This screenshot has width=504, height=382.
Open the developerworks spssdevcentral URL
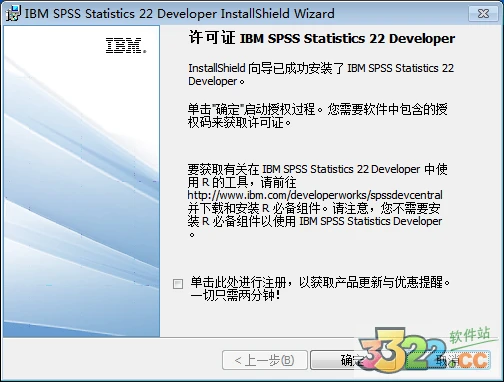pyautogui.click(x=315, y=195)
